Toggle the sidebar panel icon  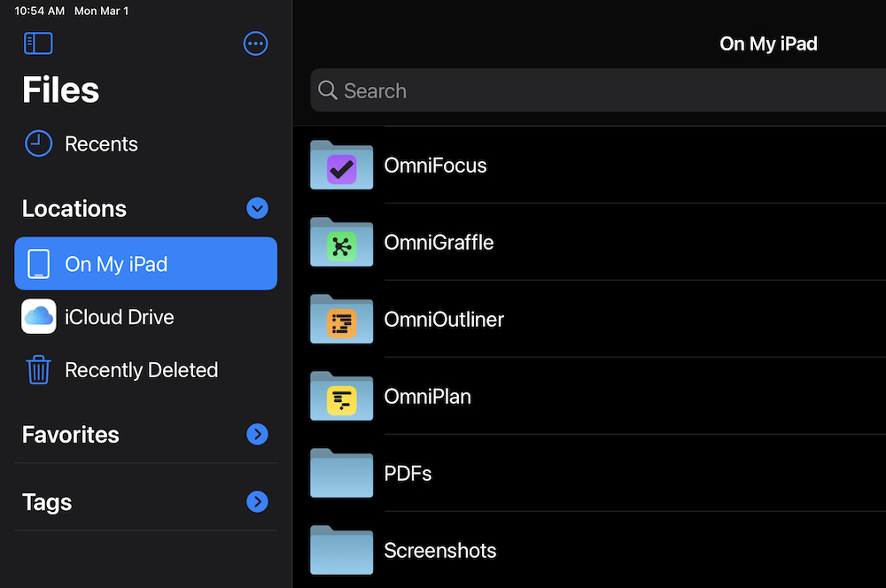point(38,43)
